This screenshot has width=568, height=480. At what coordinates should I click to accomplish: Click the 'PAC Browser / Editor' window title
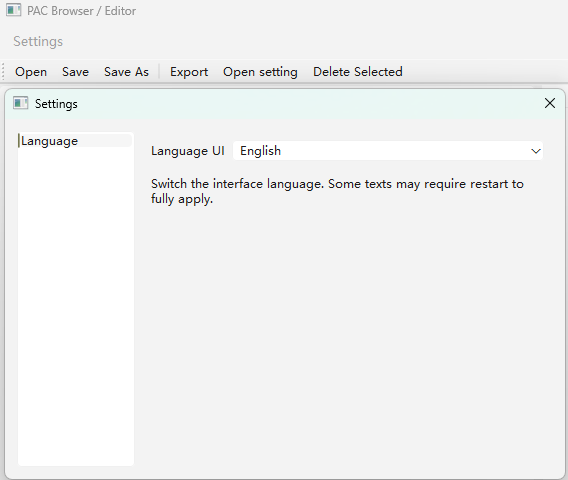[82, 11]
